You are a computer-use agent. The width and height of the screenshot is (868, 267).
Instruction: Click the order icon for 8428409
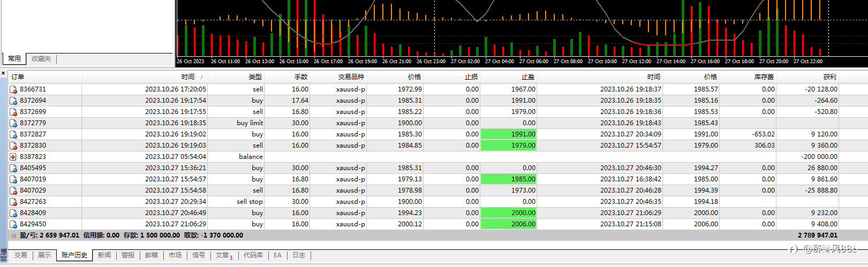coord(13,213)
